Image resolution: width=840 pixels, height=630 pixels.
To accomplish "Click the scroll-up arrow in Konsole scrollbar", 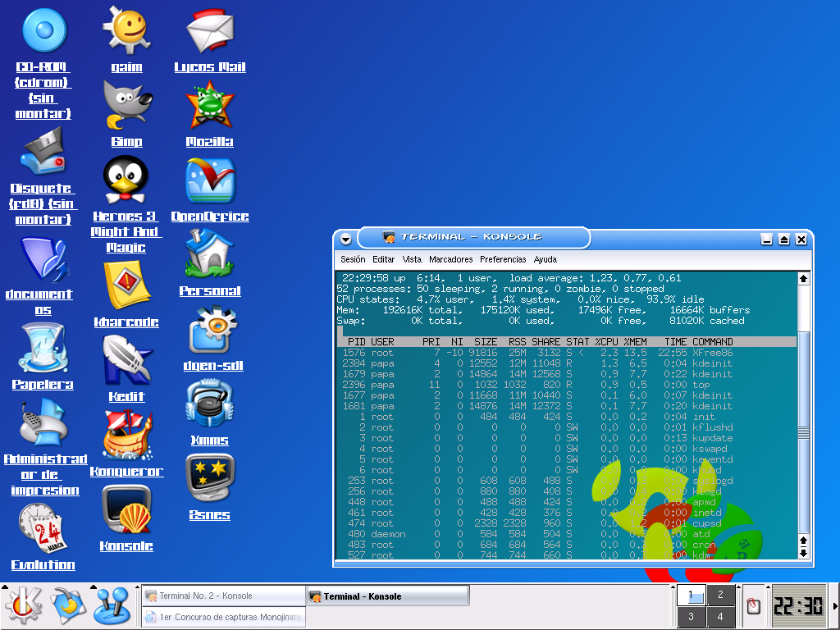I will pos(803,279).
